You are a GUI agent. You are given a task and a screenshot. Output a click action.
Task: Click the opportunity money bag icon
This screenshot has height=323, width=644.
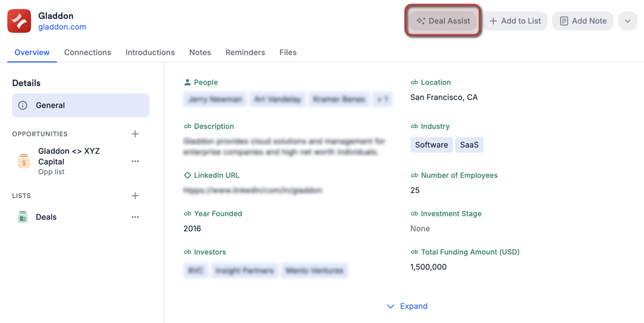[24, 161]
